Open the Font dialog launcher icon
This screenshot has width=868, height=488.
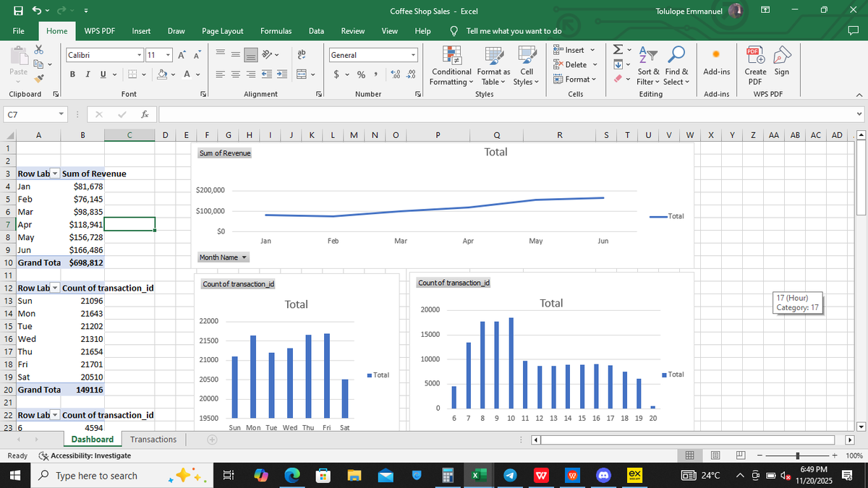click(x=203, y=95)
